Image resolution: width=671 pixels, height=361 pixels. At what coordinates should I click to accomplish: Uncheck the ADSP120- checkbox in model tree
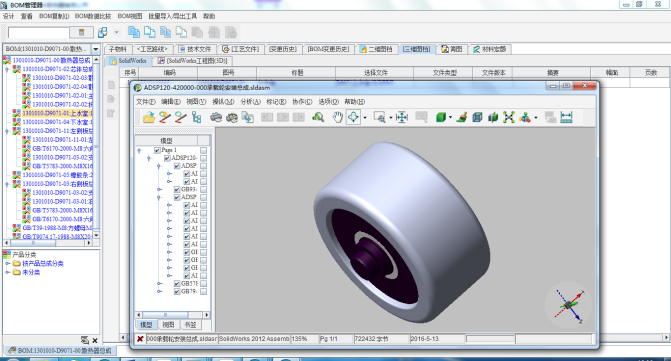(x=167, y=158)
